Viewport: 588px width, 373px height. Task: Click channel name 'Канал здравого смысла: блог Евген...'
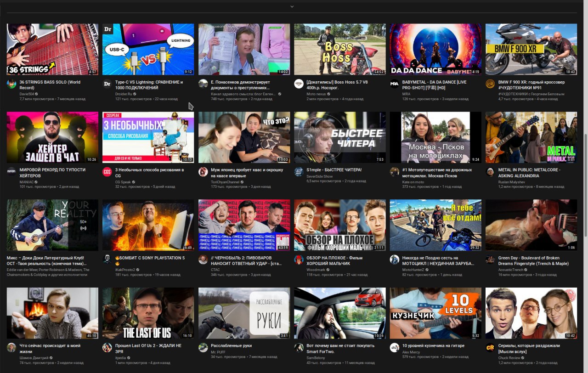click(243, 94)
